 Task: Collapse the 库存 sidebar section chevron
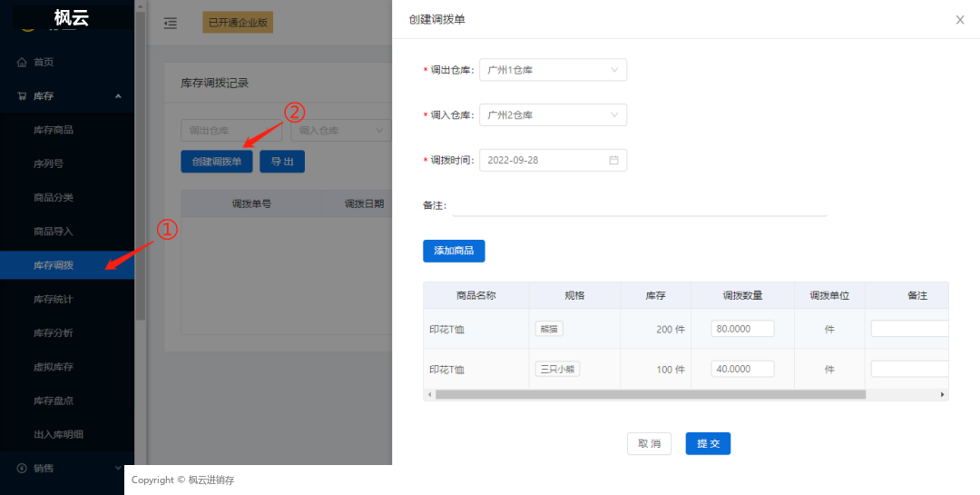coord(118,96)
